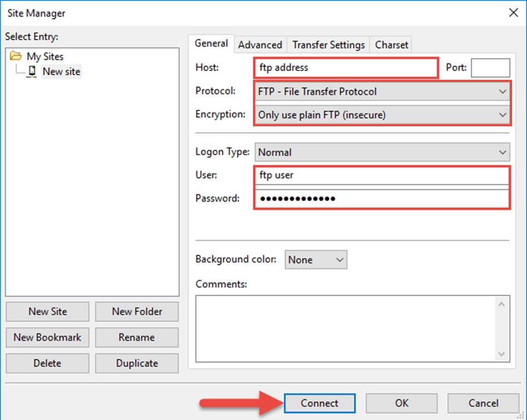Switch to the Advanced tab
The width and height of the screenshot is (527, 420).
pos(260,45)
